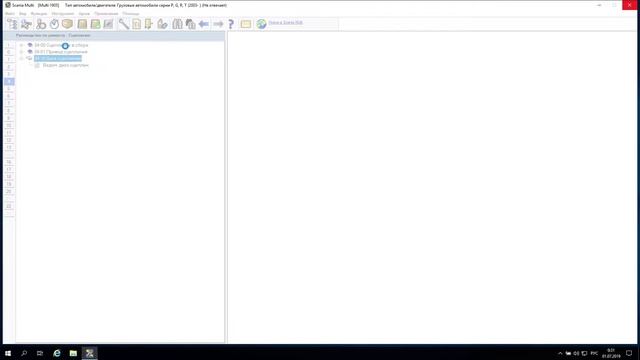Open the green book toolbar icon
This screenshot has width=640, height=360.
click(x=96, y=24)
